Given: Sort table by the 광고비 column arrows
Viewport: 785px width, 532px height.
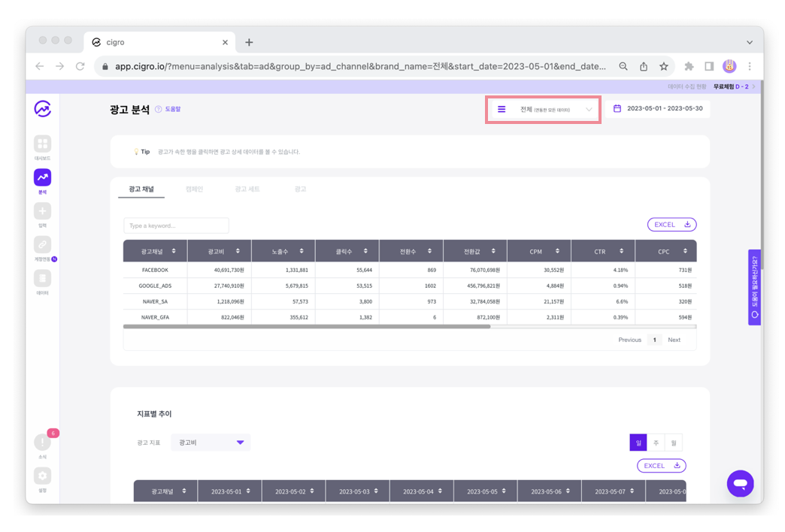Looking at the screenshot, I should pyautogui.click(x=238, y=251).
